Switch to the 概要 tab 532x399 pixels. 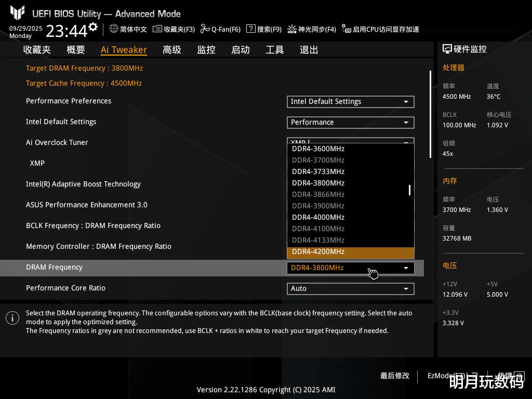pos(76,50)
